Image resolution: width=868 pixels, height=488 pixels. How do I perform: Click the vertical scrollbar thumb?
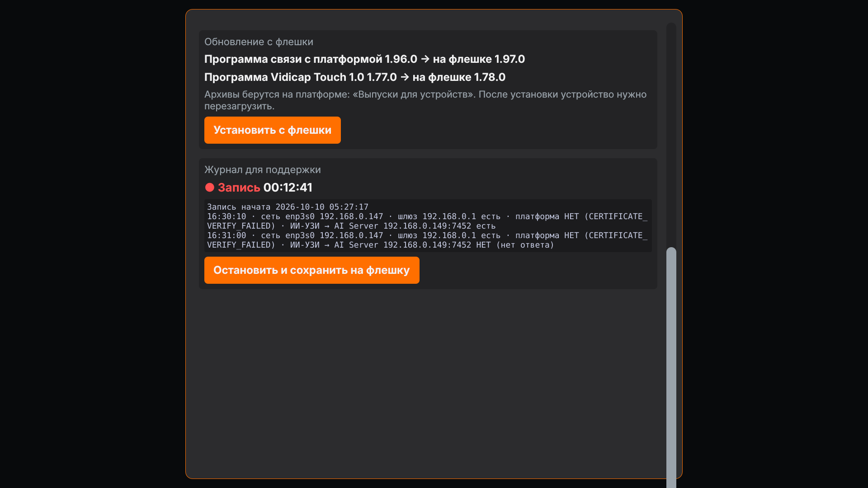pos(671,367)
